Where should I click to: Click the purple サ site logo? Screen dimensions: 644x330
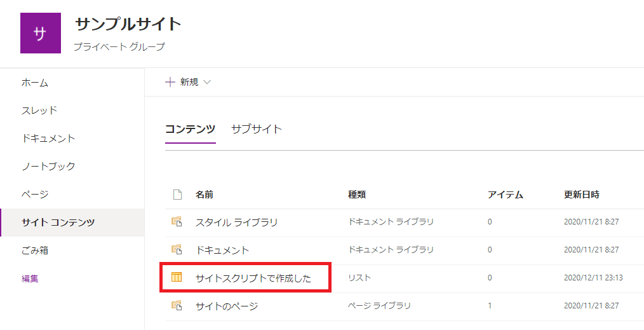[41, 33]
